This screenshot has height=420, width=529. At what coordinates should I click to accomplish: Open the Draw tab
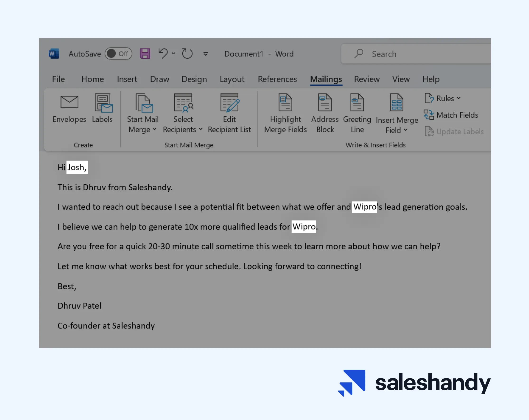160,79
